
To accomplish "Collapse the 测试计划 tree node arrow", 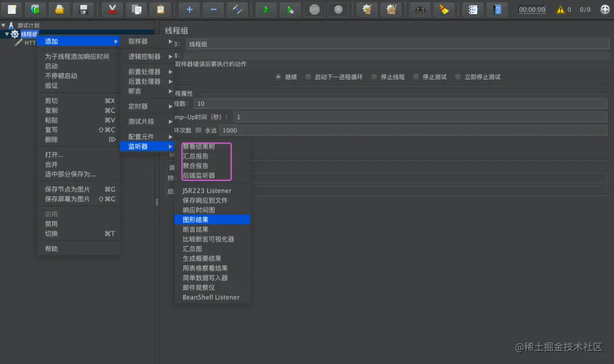I will tap(3, 26).
